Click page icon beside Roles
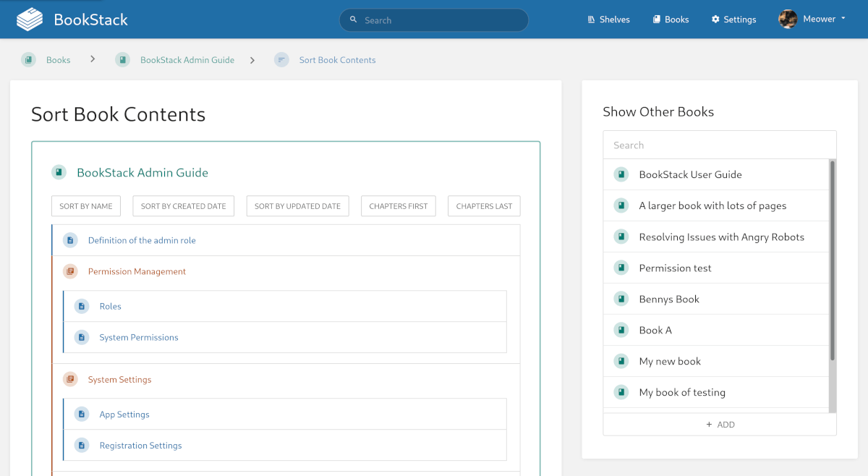Viewport: 868px width, 476px height. click(82, 306)
